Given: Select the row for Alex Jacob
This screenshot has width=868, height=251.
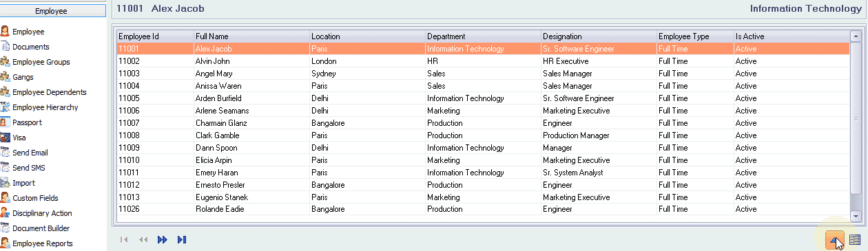Looking at the screenshot, I should (484, 49).
